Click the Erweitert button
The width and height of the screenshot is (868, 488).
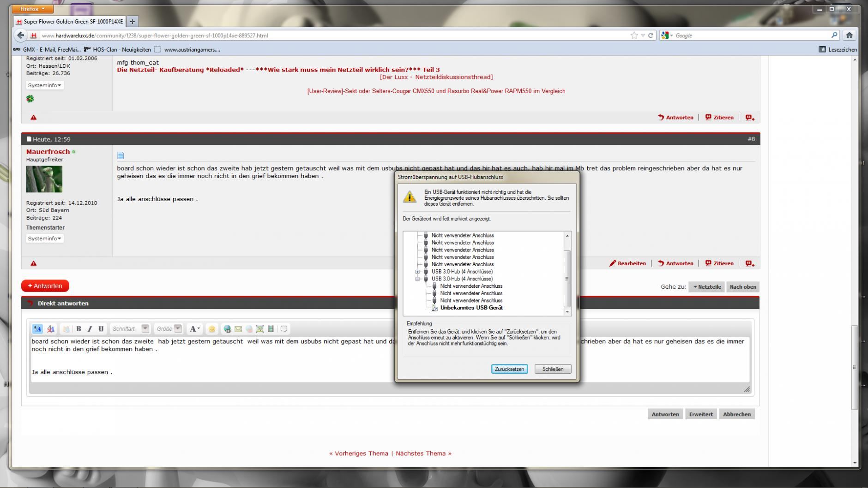pyautogui.click(x=701, y=414)
